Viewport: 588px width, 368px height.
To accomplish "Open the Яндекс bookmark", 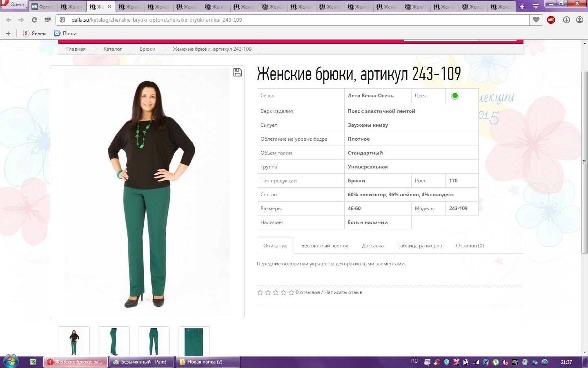I will click(x=36, y=34).
